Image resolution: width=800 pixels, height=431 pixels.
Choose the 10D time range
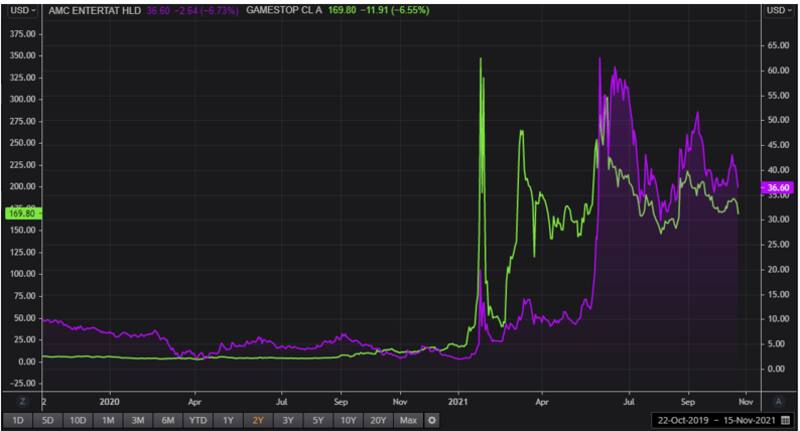pos(77,420)
